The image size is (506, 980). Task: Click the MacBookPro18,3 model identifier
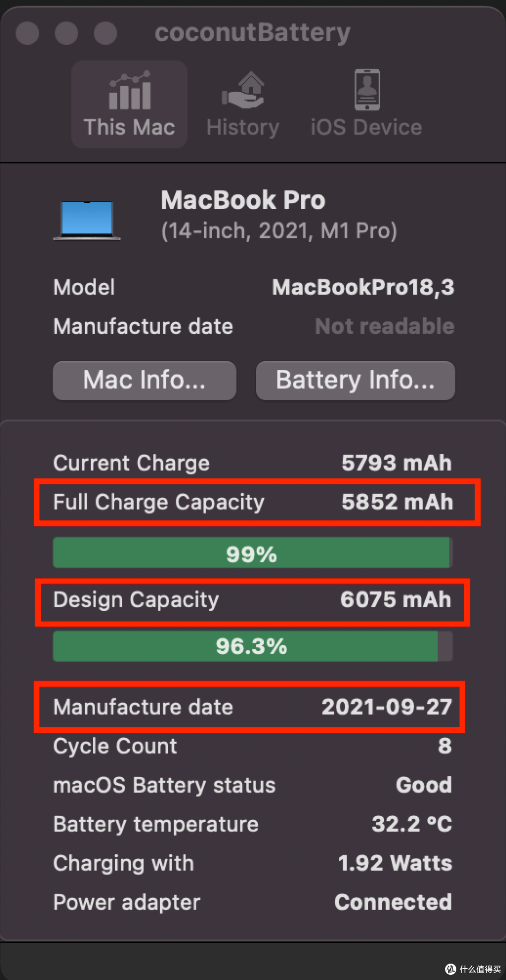[x=363, y=287]
